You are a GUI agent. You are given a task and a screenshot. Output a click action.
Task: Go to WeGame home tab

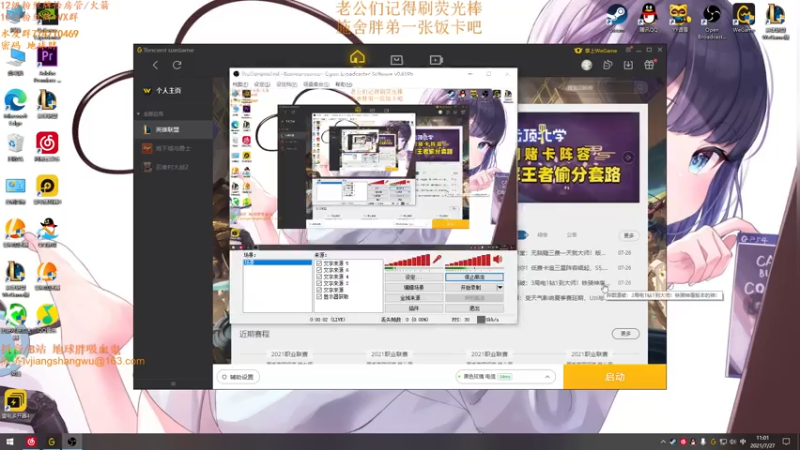click(357, 58)
